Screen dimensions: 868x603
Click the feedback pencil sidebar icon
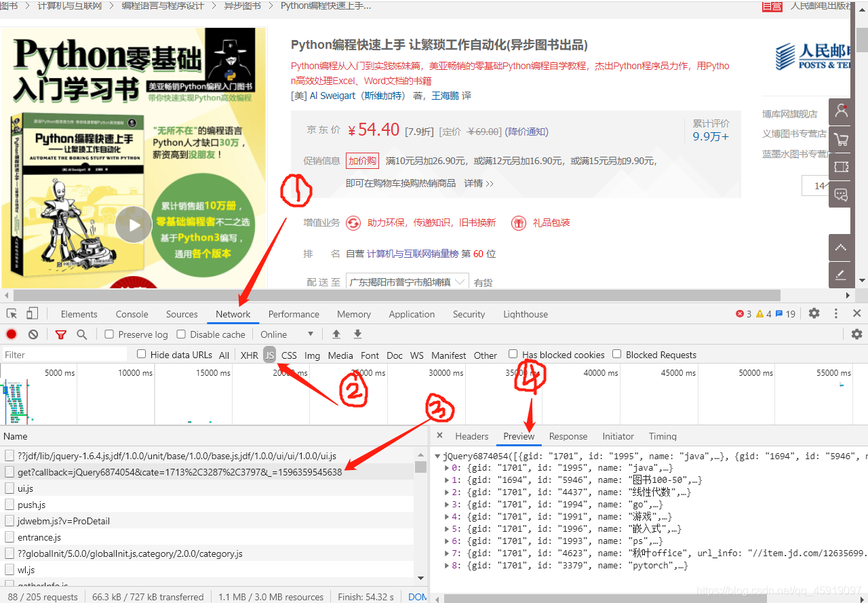tap(841, 275)
